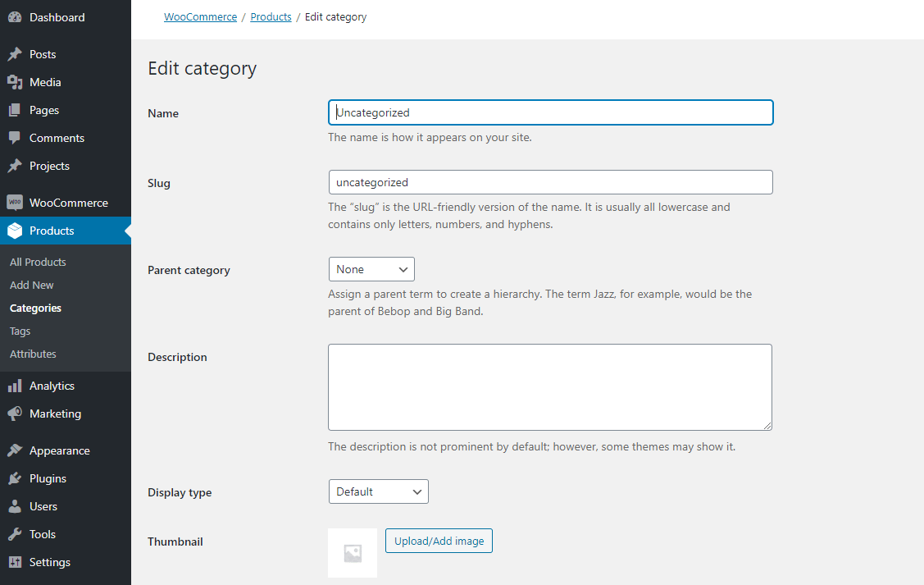Open the Comments bubble icon
Image resolution: width=924 pixels, height=585 pixels.
coord(16,138)
